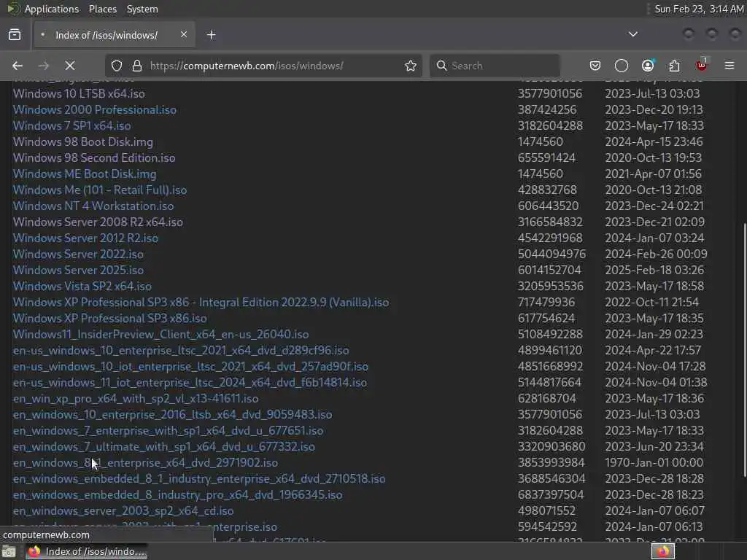Click the Firefox tray icon in bottom panel
This screenshot has width=747, height=560.
point(662,551)
